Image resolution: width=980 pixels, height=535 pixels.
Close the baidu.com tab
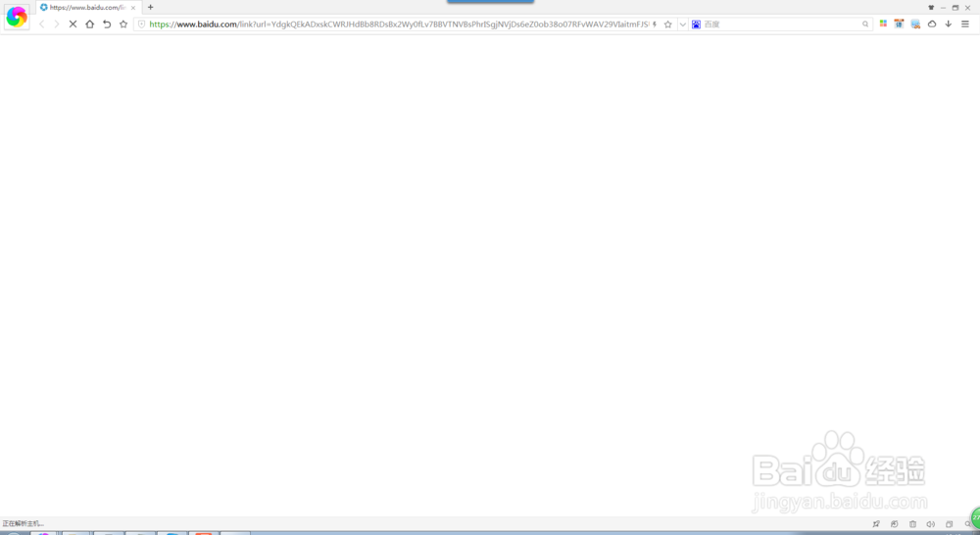coord(133,8)
